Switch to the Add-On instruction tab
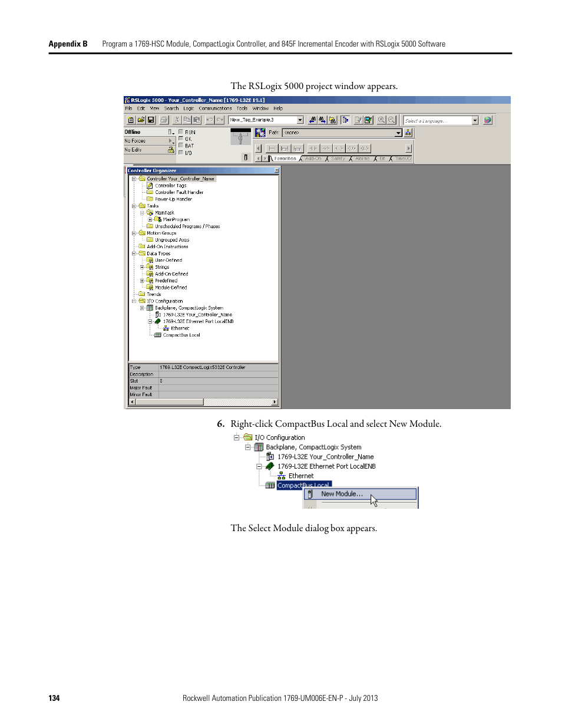Image resolution: width=562 pixels, height=728 pixels. (x=313, y=159)
